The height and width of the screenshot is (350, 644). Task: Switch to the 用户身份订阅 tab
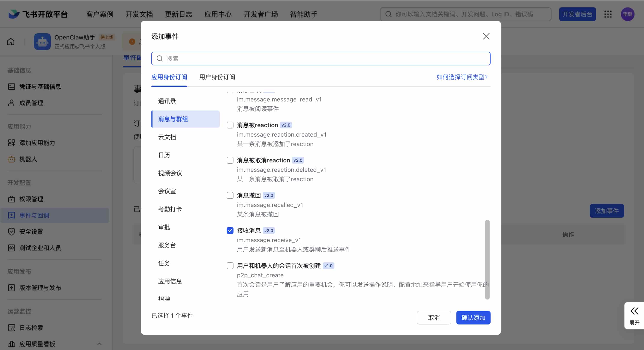[x=217, y=77]
